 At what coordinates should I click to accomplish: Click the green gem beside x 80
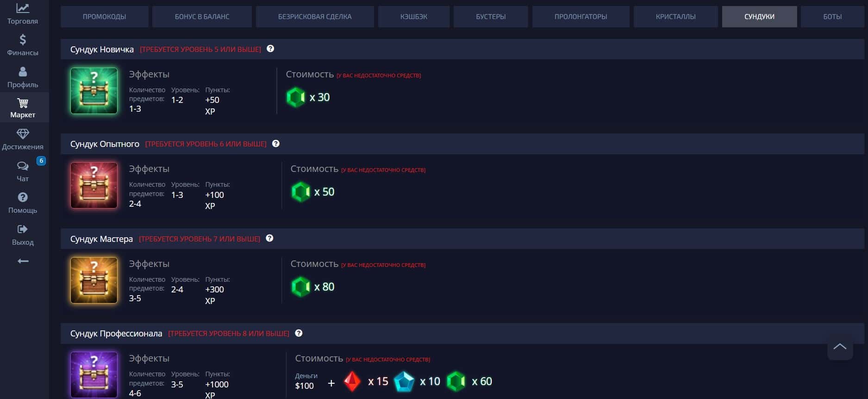coord(300,287)
